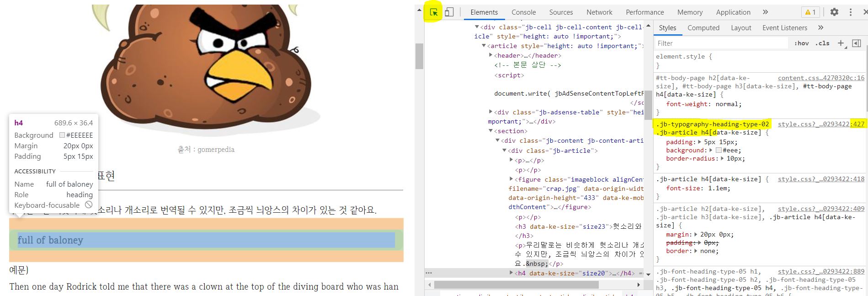Image resolution: width=868 pixels, height=296 pixels.
Task: Focus the styles Filter input field
Action: click(721, 43)
